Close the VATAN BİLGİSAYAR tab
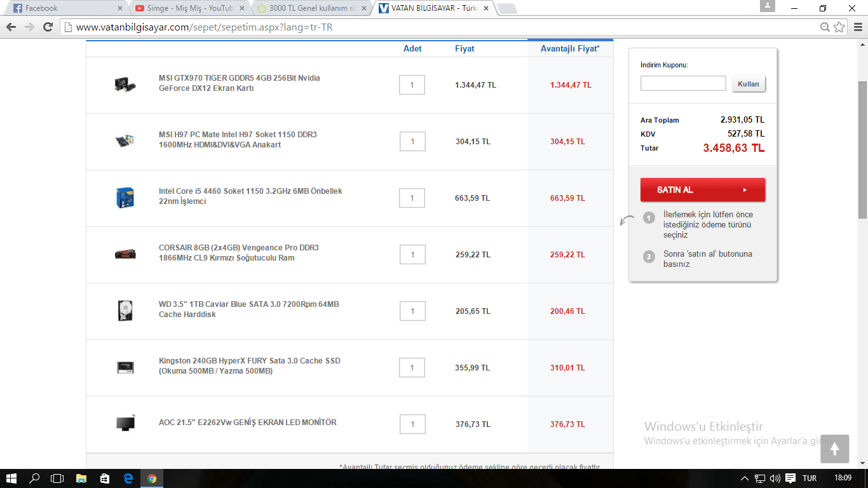Viewport: 868px width, 488px height. 487,8
